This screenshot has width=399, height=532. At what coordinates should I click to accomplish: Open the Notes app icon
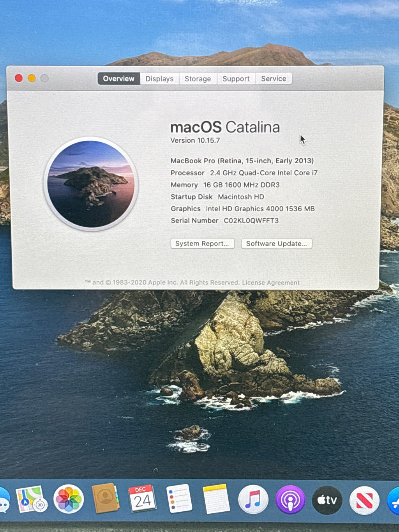pyautogui.click(x=216, y=499)
